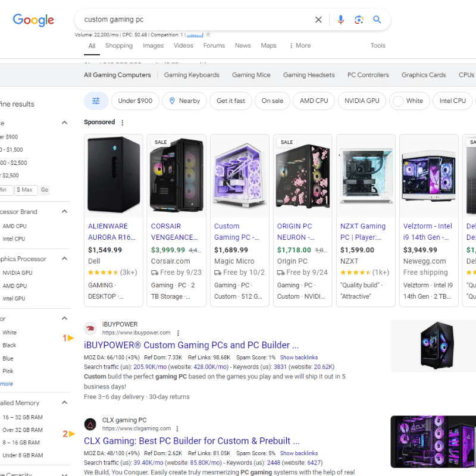Select PC Controllers category
This screenshot has height=476, width=476.
tap(368, 75)
